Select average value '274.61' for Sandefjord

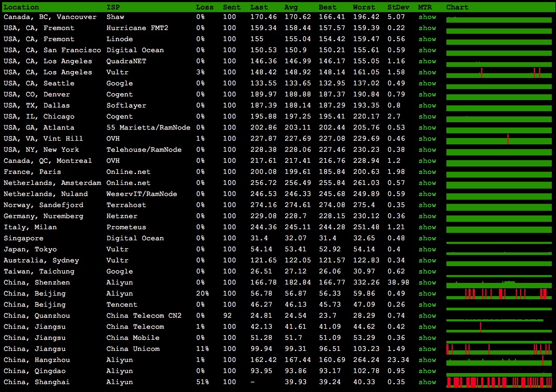[x=298, y=205]
